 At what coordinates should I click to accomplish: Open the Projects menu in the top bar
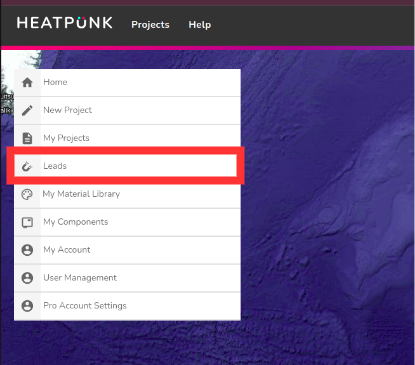coord(150,25)
